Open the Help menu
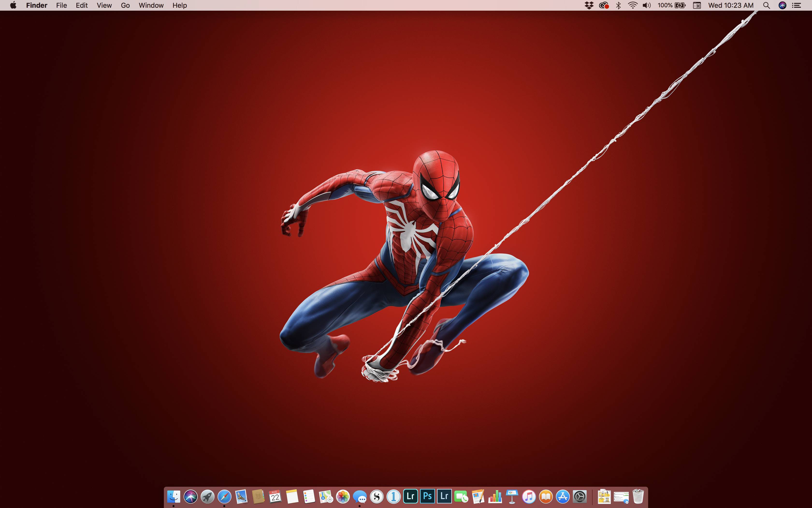This screenshot has width=812, height=508. [x=180, y=5]
